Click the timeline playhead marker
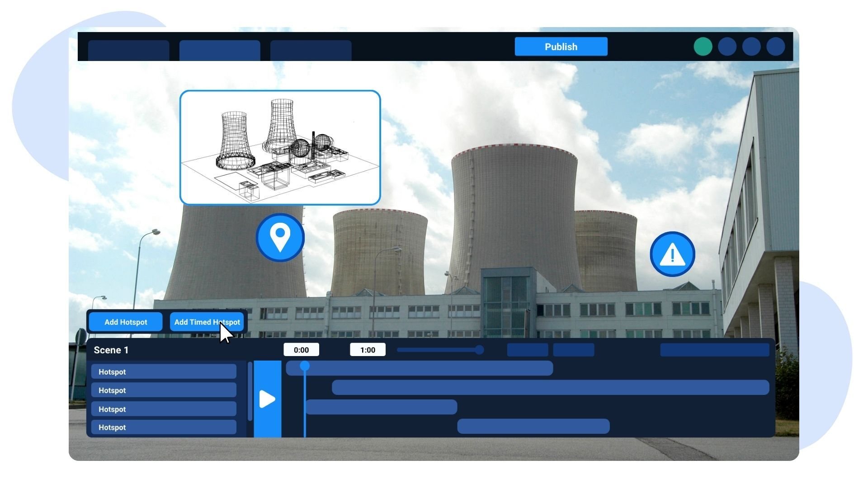The image size is (868, 488). click(305, 366)
